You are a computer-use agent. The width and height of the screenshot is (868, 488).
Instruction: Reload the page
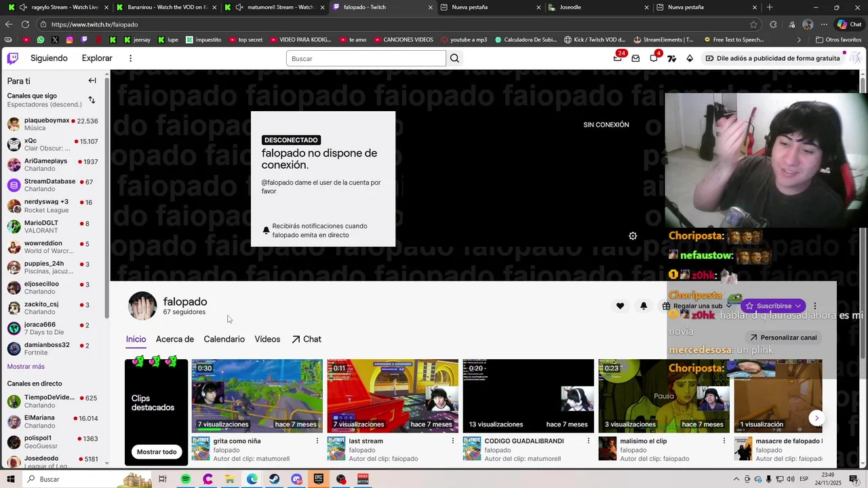click(x=25, y=24)
